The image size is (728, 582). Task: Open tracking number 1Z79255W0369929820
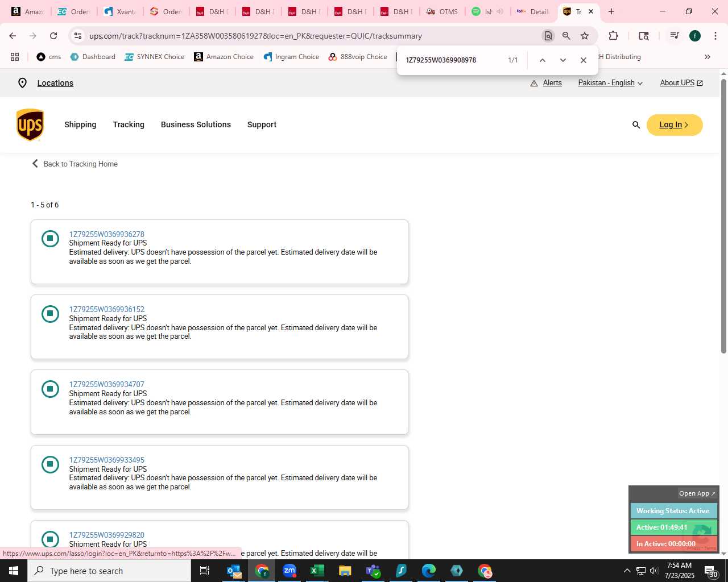click(107, 535)
